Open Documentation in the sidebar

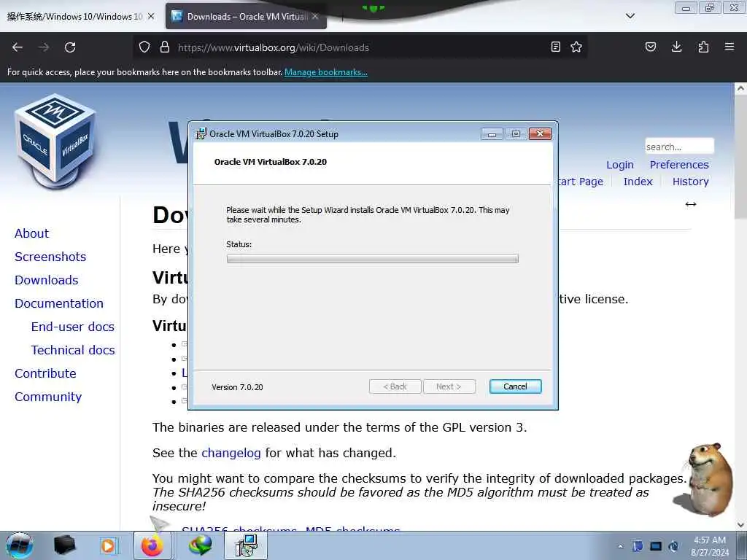coord(59,303)
